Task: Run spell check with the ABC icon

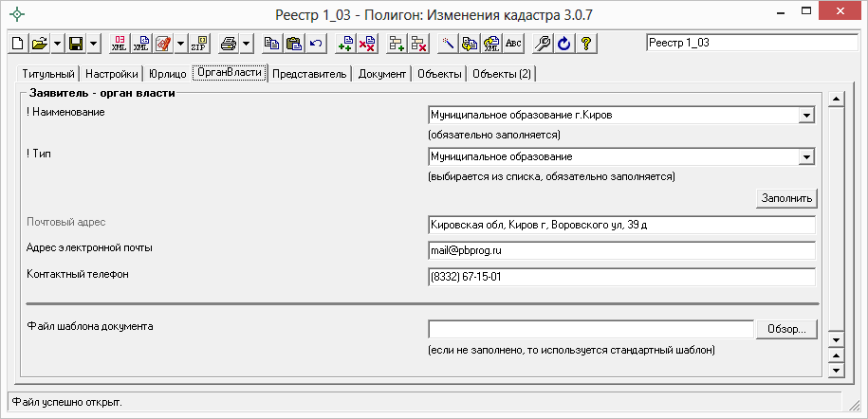Action: tap(513, 44)
